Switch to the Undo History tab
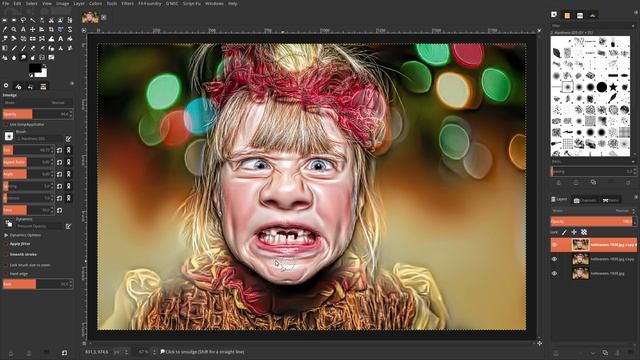Image resolution: width=640 pixels, height=360 pixels. 31,87
